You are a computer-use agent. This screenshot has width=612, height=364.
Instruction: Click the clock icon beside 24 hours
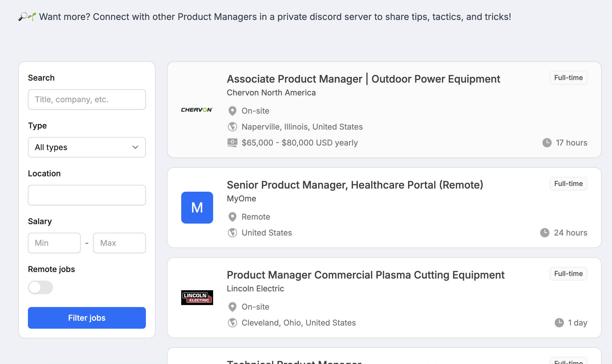click(544, 232)
